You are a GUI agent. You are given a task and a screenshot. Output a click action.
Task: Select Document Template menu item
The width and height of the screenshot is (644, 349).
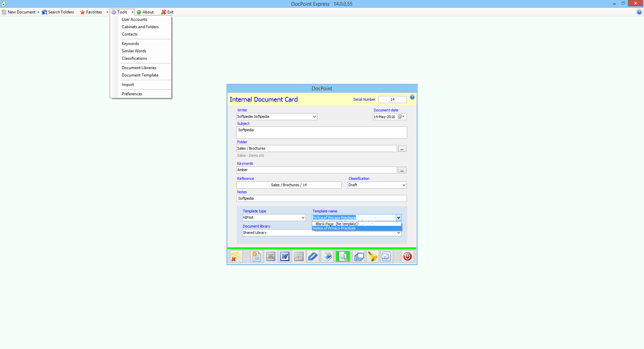(140, 75)
